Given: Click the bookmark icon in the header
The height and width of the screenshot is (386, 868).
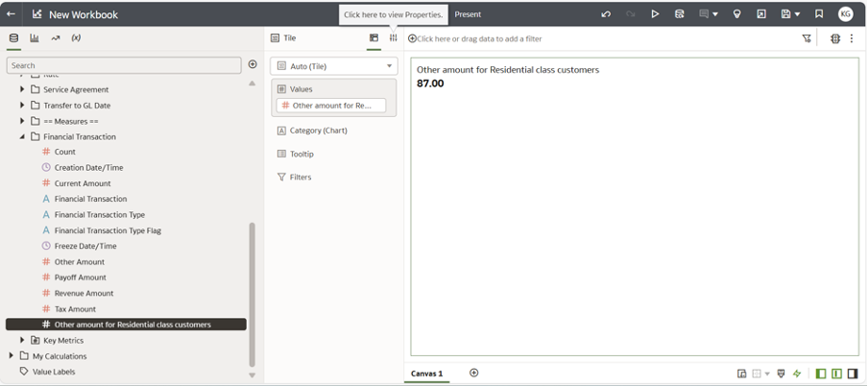Looking at the screenshot, I should click(x=819, y=14).
